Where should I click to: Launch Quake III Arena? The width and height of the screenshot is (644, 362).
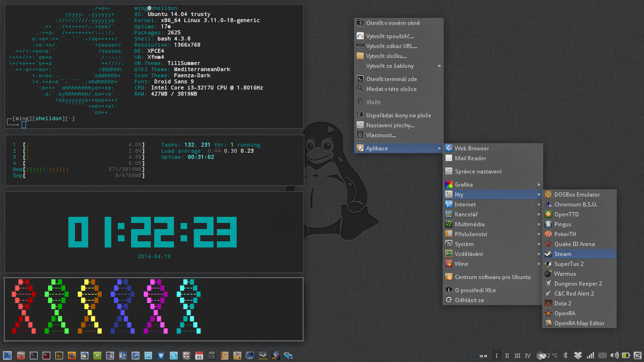coord(579,244)
